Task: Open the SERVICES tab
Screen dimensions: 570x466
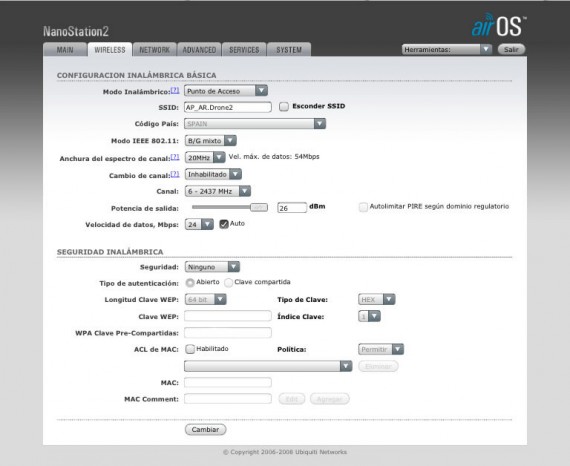Action: pos(244,50)
